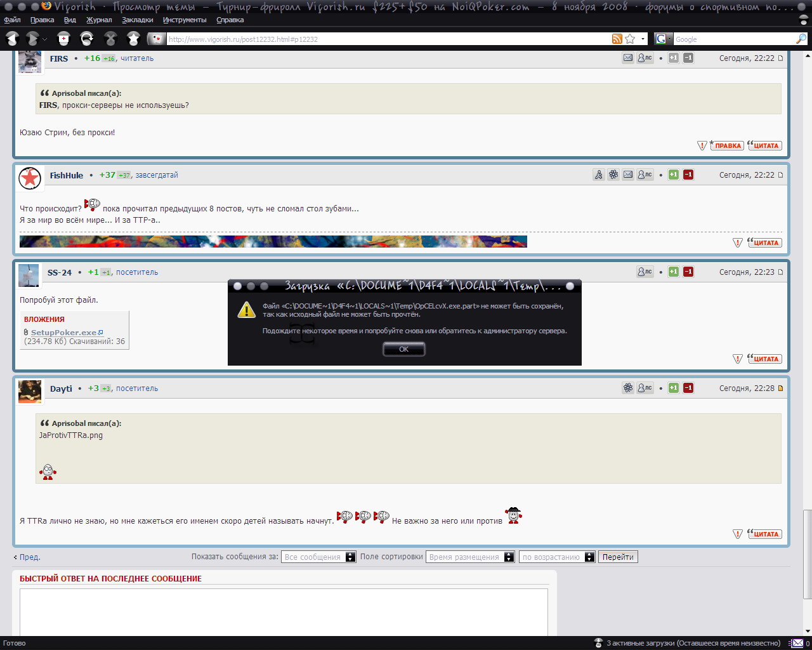Report FIRS's post with the warning icon

pos(702,145)
